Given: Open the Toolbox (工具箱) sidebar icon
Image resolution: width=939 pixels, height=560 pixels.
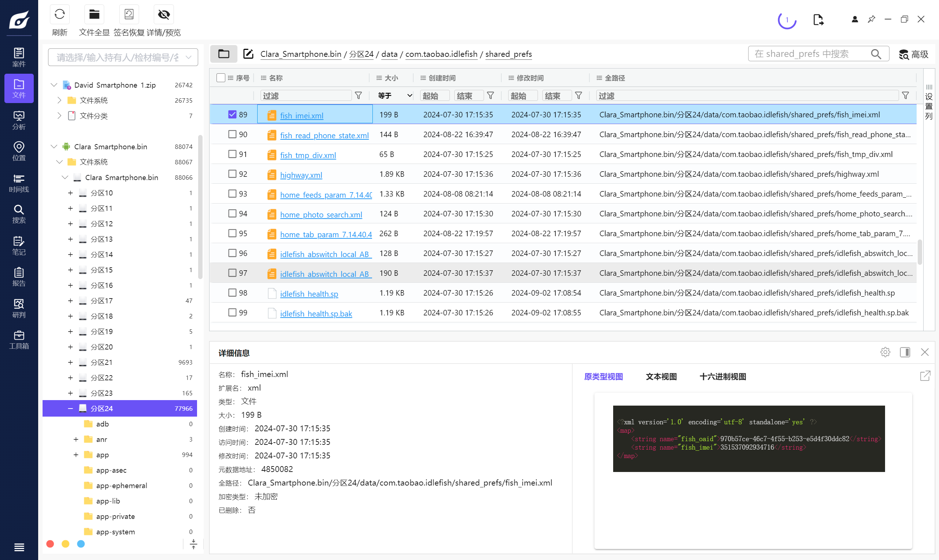Looking at the screenshot, I should (19, 340).
